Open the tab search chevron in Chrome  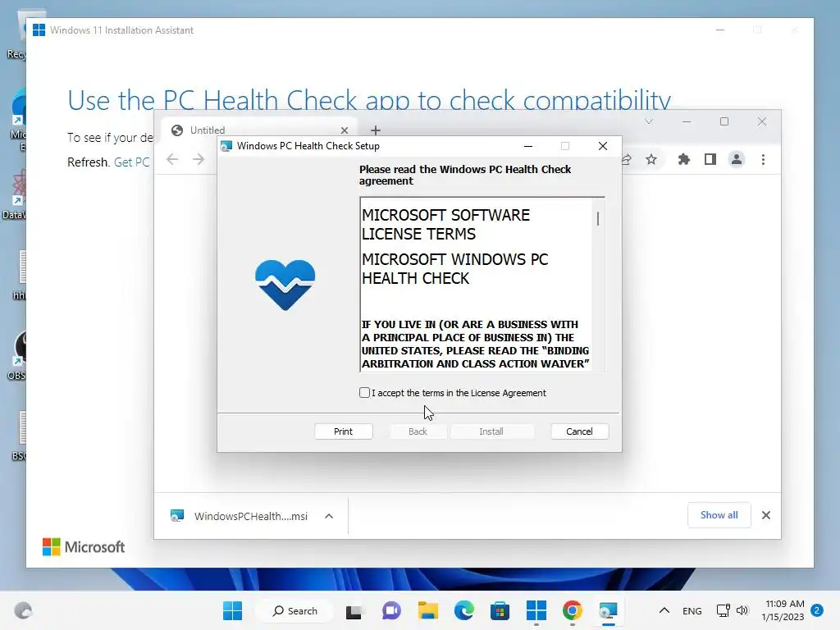click(x=649, y=121)
